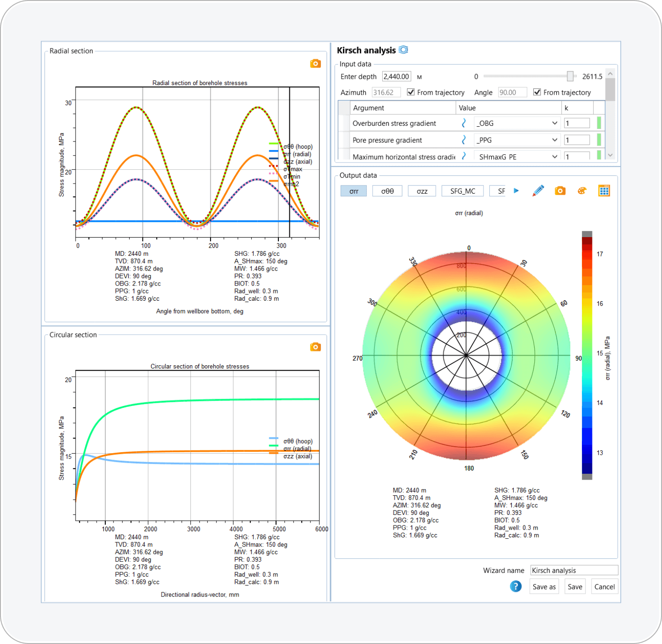The height and width of the screenshot is (644, 662).
Task: Click the Kirsch analysis glasses icon in header
Action: point(403,49)
